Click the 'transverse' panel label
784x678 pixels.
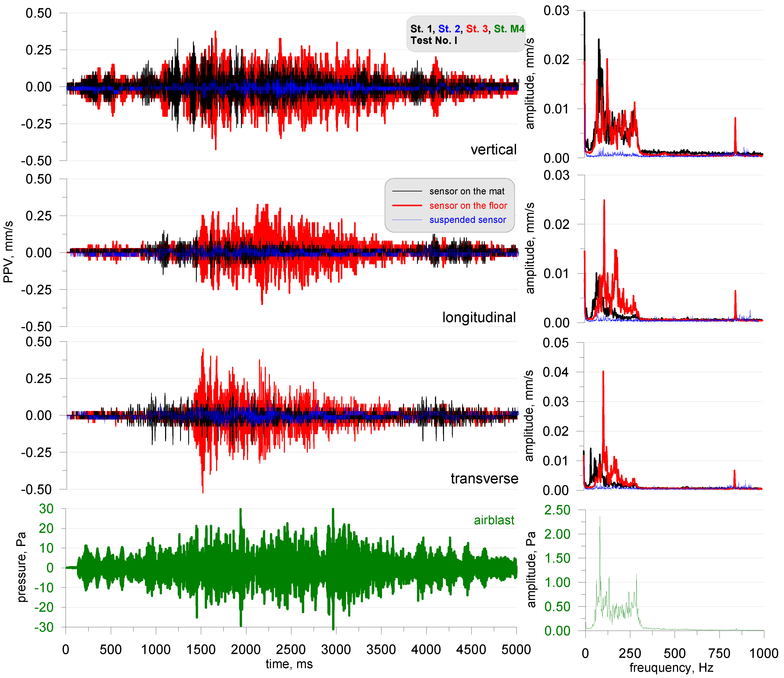coord(484,479)
